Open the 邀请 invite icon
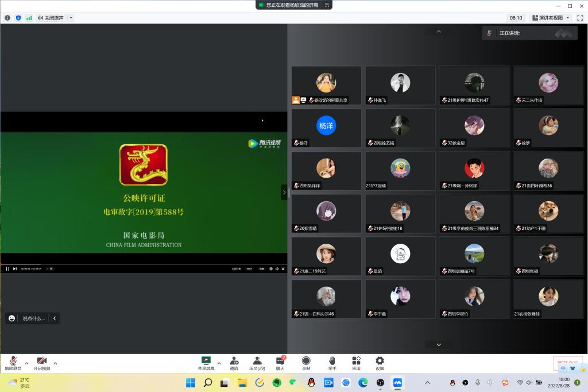588x392 pixels. pos(234,363)
